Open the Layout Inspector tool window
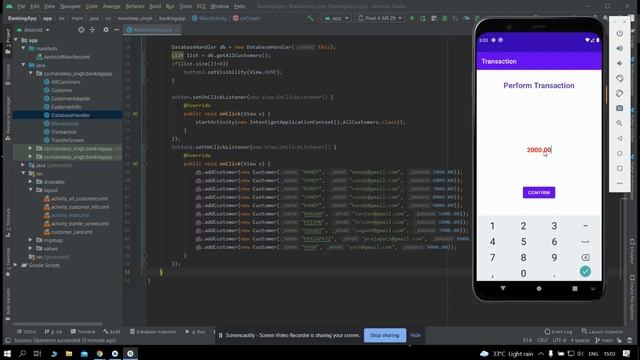Image resolution: width=640 pixels, height=360 pixels. (602, 331)
